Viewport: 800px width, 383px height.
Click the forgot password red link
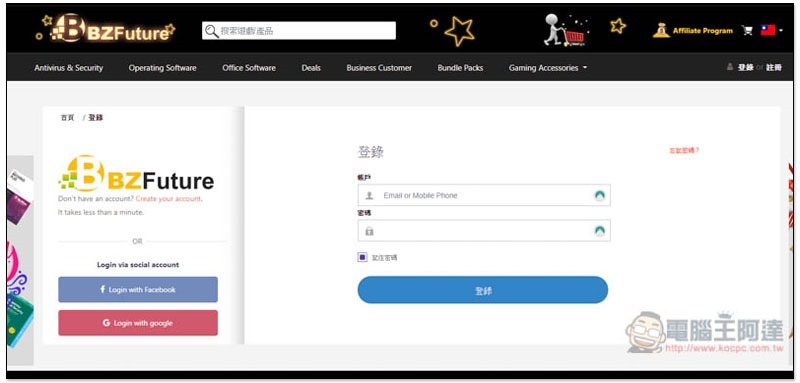pyautogui.click(x=684, y=150)
